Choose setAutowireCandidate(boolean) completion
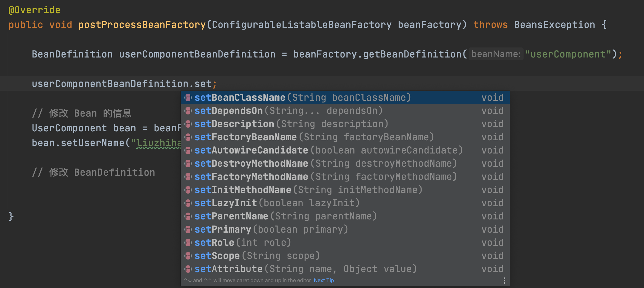Viewport: 644px width, 288px height. (x=345, y=150)
